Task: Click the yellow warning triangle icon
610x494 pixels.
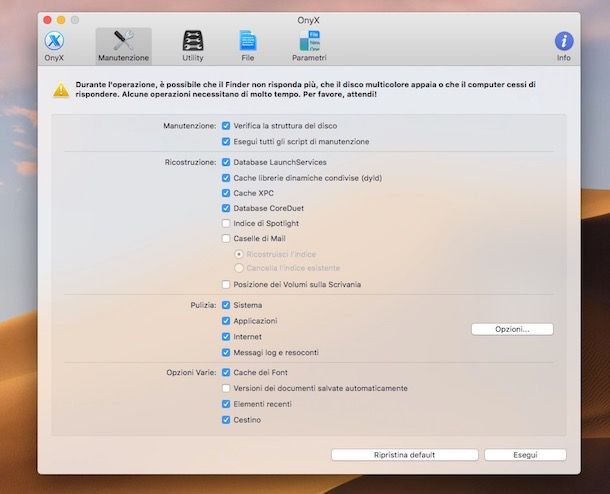Action: [61, 90]
